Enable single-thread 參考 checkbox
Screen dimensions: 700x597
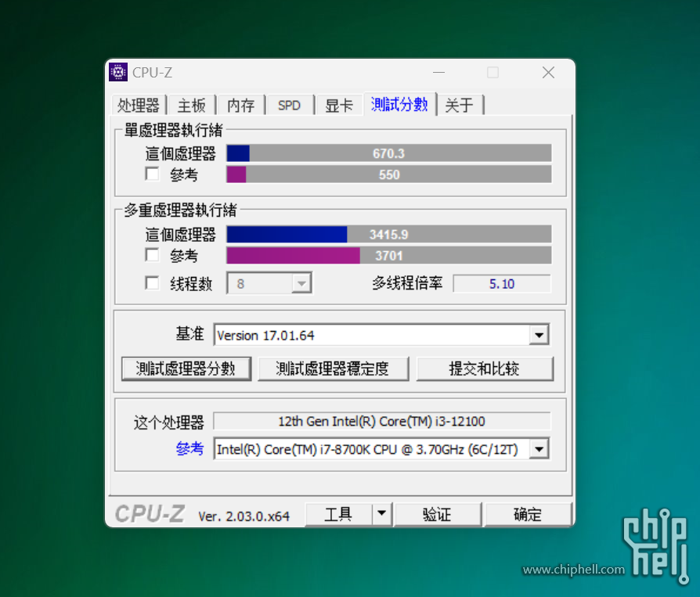coord(152,174)
